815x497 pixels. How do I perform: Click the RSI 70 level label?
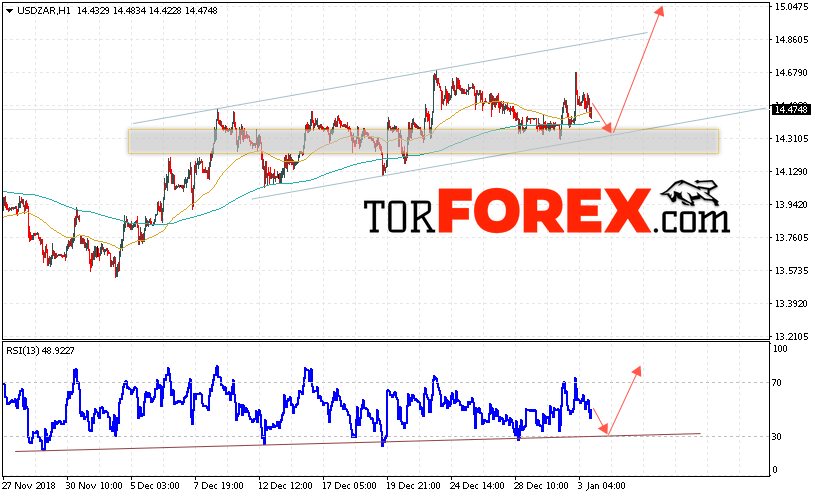click(777, 383)
